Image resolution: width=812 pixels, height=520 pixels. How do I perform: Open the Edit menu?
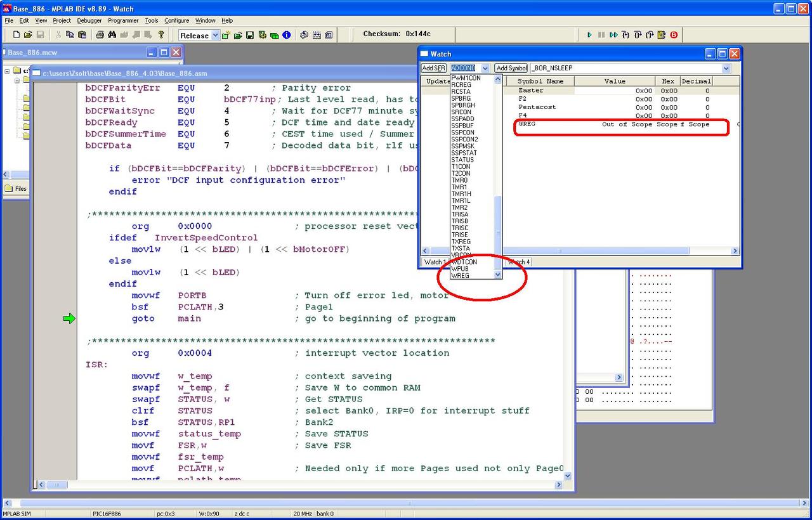24,20
